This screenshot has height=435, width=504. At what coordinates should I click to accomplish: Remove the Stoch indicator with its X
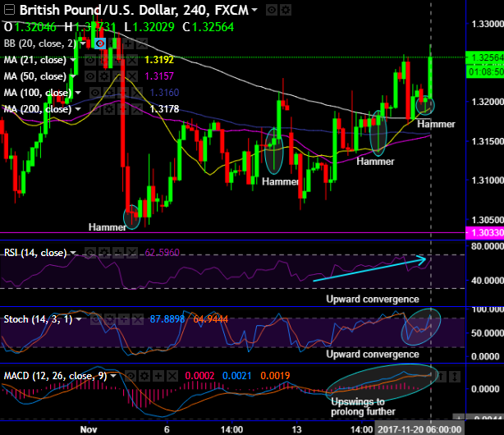coord(138,319)
